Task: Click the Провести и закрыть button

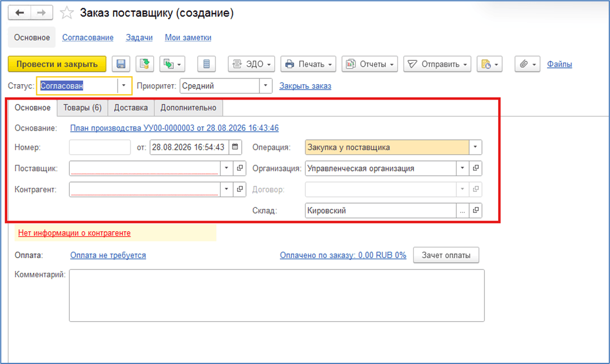Action: (57, 64)
